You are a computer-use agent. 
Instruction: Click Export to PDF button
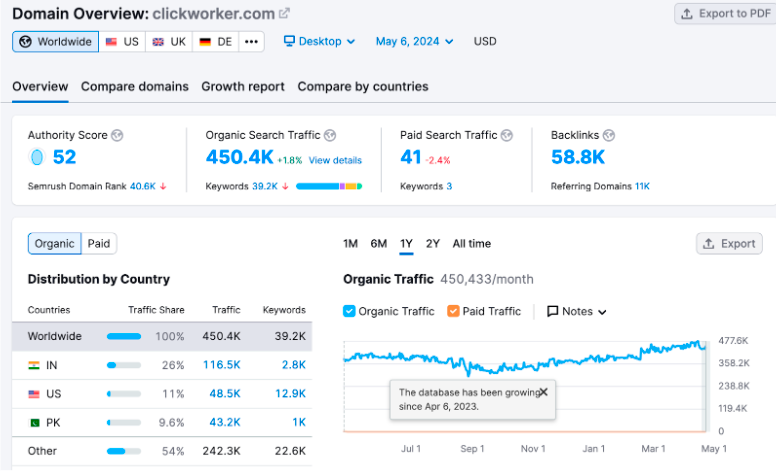click(x=726, y=14)
